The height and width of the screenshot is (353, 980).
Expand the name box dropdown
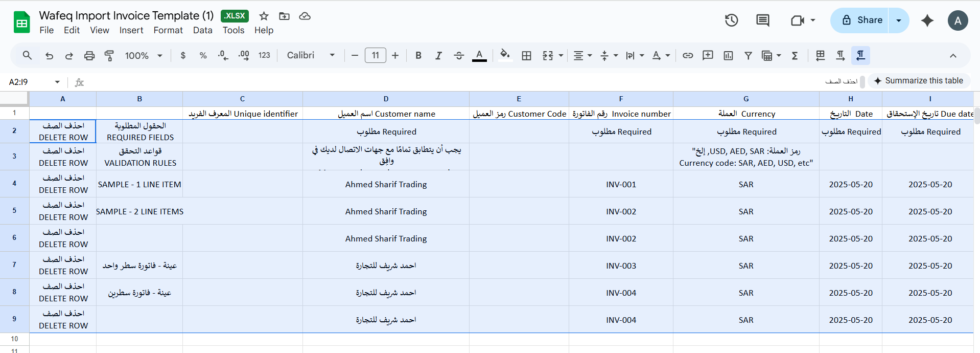pos(57,82)
